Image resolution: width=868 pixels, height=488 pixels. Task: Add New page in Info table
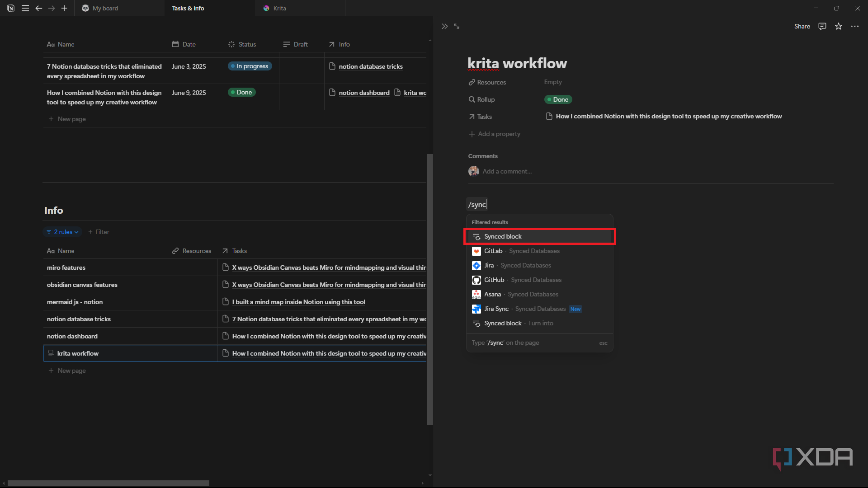[x=67, y=371]
